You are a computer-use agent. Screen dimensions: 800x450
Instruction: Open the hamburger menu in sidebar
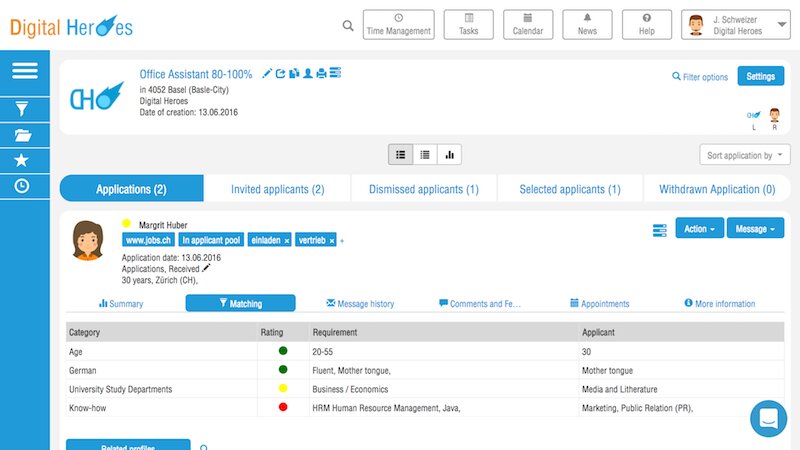click(x=25, y=71)
